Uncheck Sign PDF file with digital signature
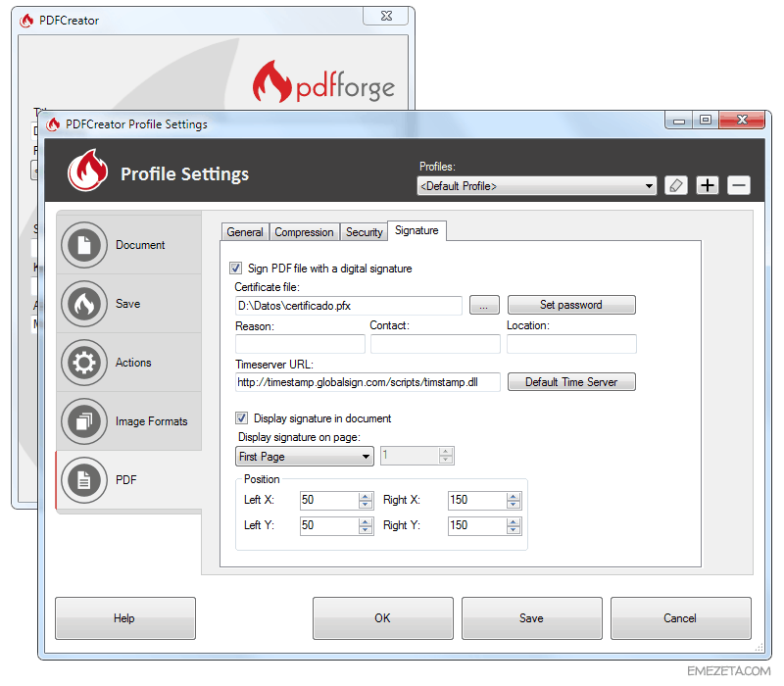Image resolution: width=784 pixels, height=686 pixels. [x=236, y=268]
